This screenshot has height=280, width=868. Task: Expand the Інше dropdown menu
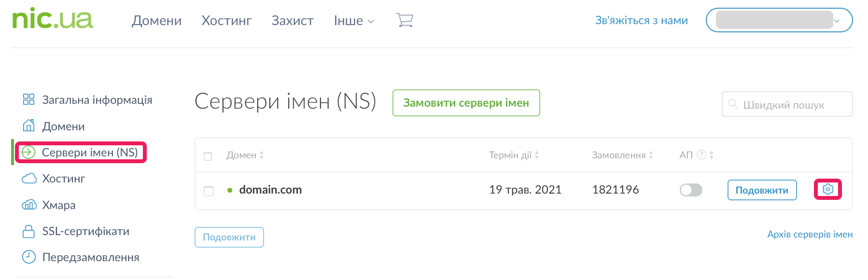354,21
